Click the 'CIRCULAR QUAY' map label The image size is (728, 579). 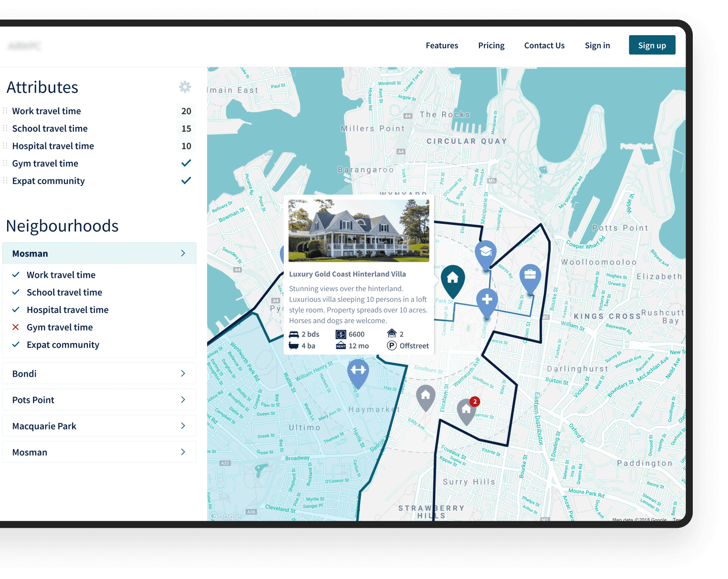tap(467, 141)
